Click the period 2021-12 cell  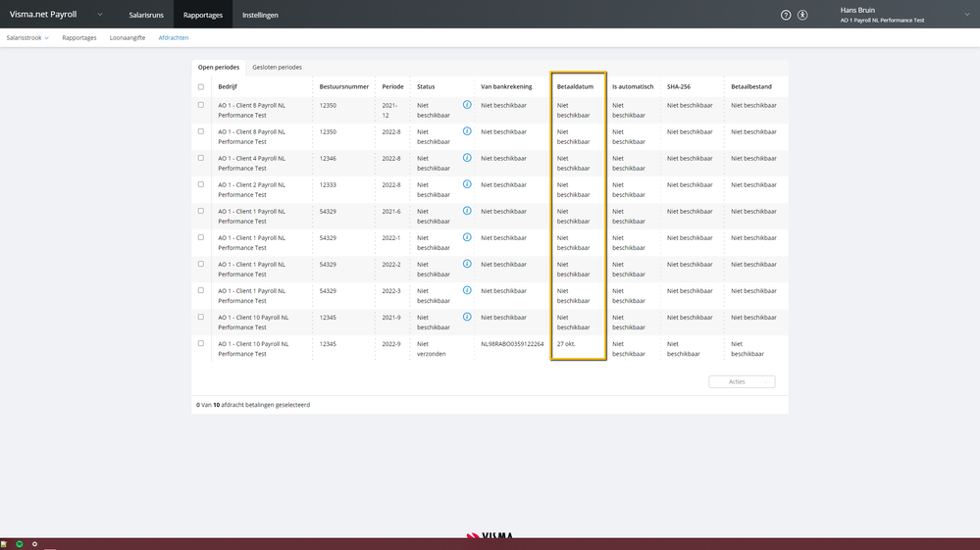[390, 110]
